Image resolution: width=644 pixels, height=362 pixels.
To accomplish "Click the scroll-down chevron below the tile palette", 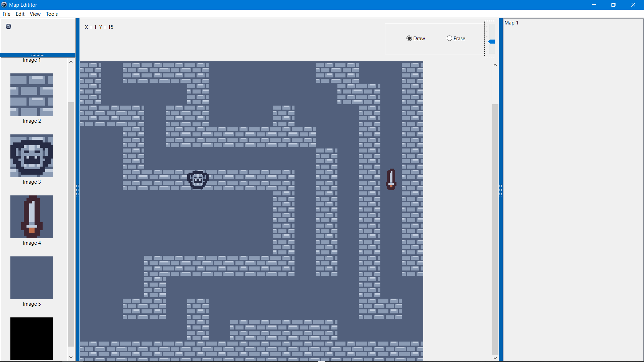I will click(71, 357).
